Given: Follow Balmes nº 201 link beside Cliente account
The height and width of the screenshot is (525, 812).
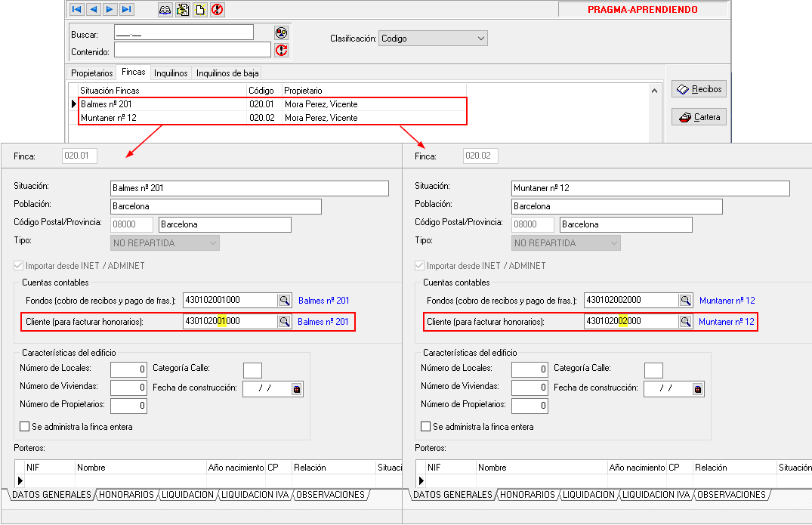Looking at the screenshot, I should pos(323,322).
